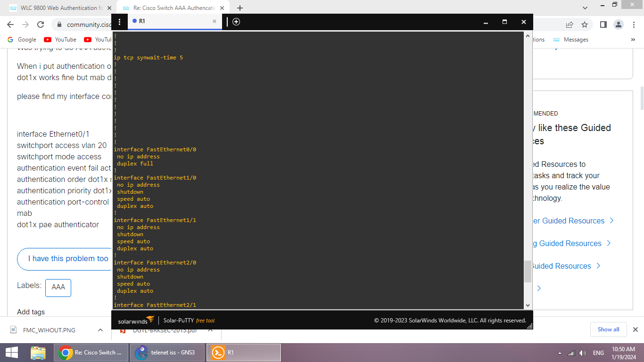Open the Solar-PuTTY three-dot menu
The width and height of the screenshot is (644, 362).
coord(120,22)
